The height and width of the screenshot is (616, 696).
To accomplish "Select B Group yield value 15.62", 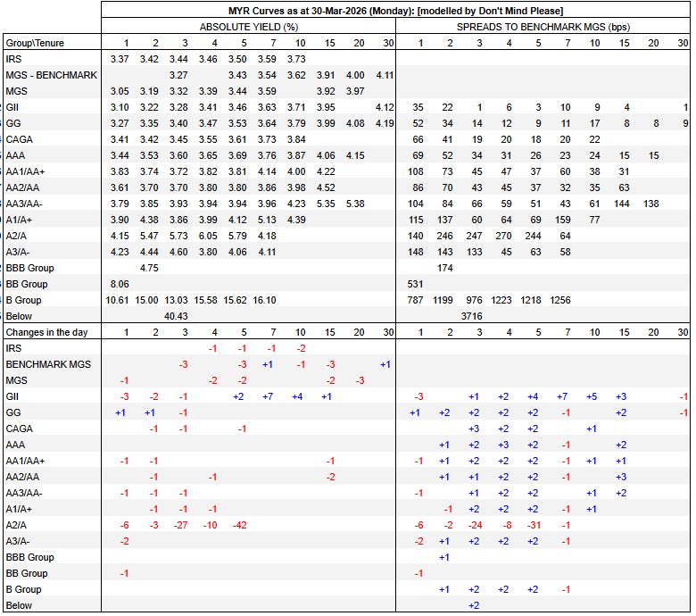I will point(235,300).
